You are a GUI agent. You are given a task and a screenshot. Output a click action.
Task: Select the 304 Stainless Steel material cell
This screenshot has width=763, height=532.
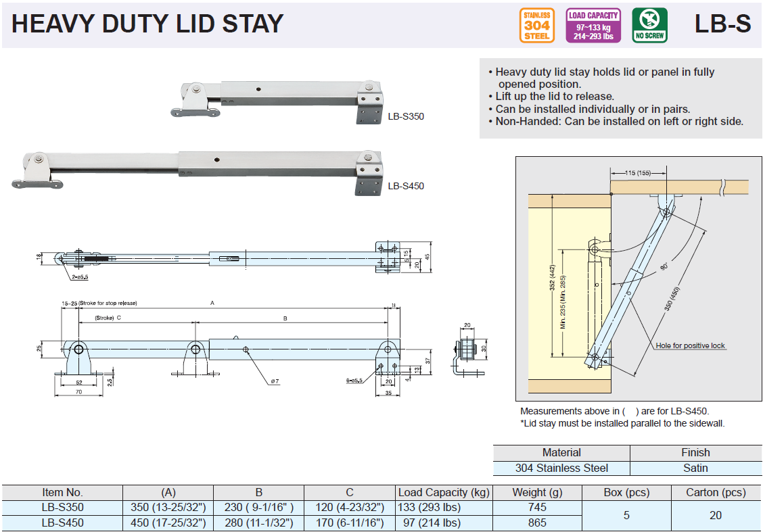(x=561, y=468)
